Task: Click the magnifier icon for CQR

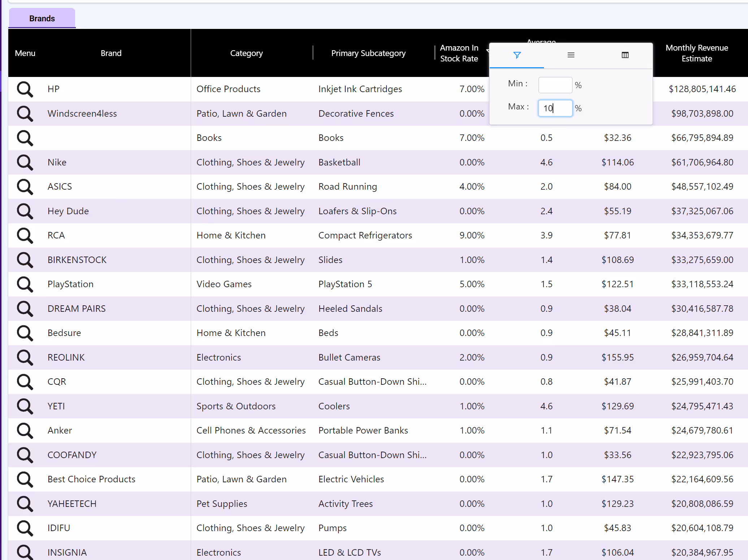Action: coord(25,382)
